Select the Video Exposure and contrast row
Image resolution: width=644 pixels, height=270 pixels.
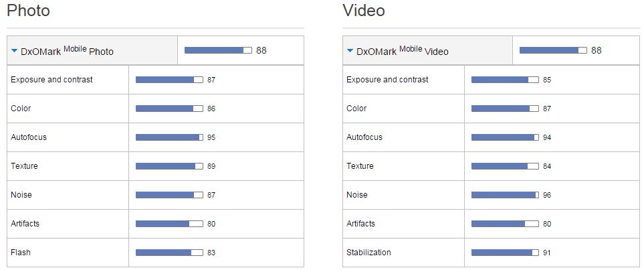pos(387,80)
